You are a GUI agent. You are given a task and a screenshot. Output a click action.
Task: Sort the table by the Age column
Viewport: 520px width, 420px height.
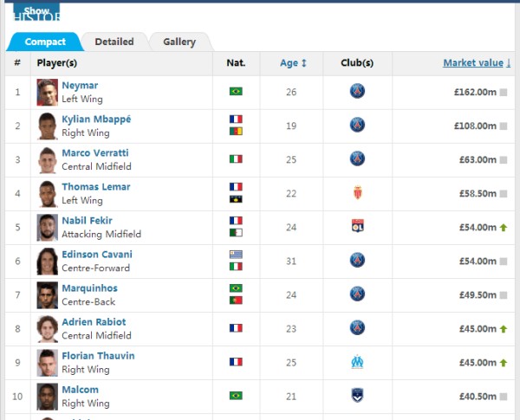coord(293,63)
